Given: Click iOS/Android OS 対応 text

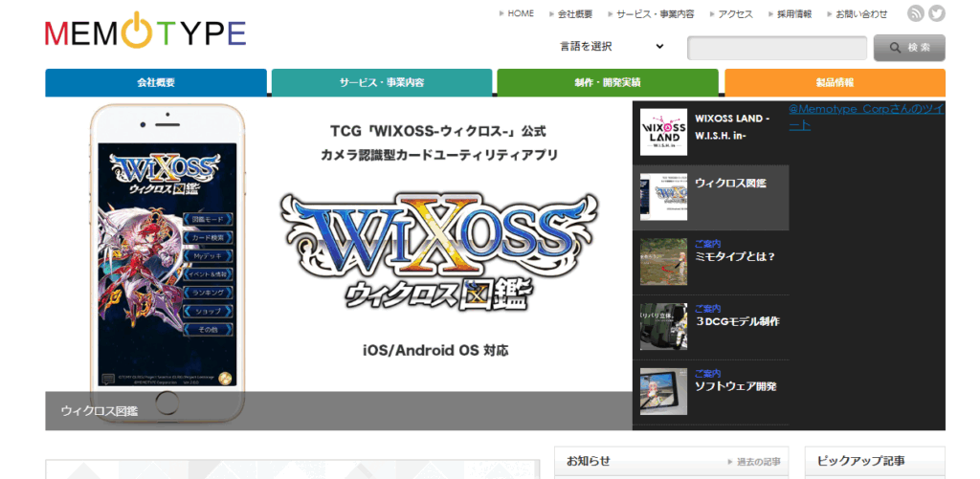Looking at the screenshot, I should pos(435,350).
